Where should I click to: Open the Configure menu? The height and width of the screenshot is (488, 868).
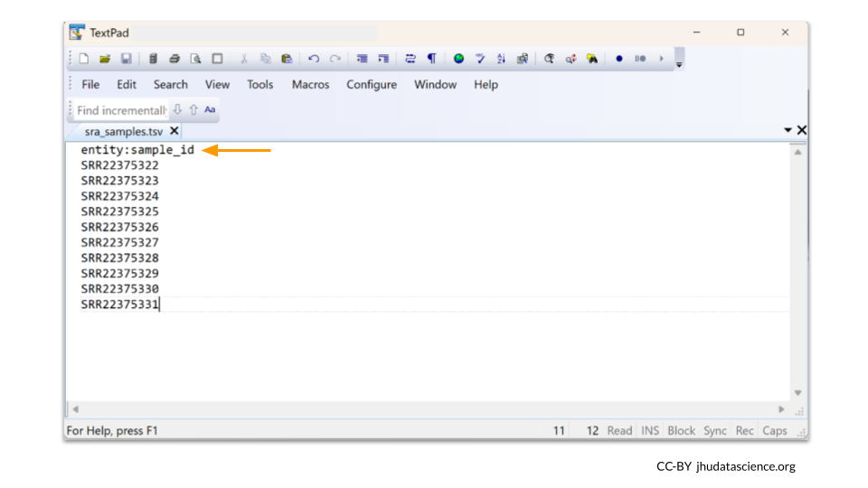(371, 84)
